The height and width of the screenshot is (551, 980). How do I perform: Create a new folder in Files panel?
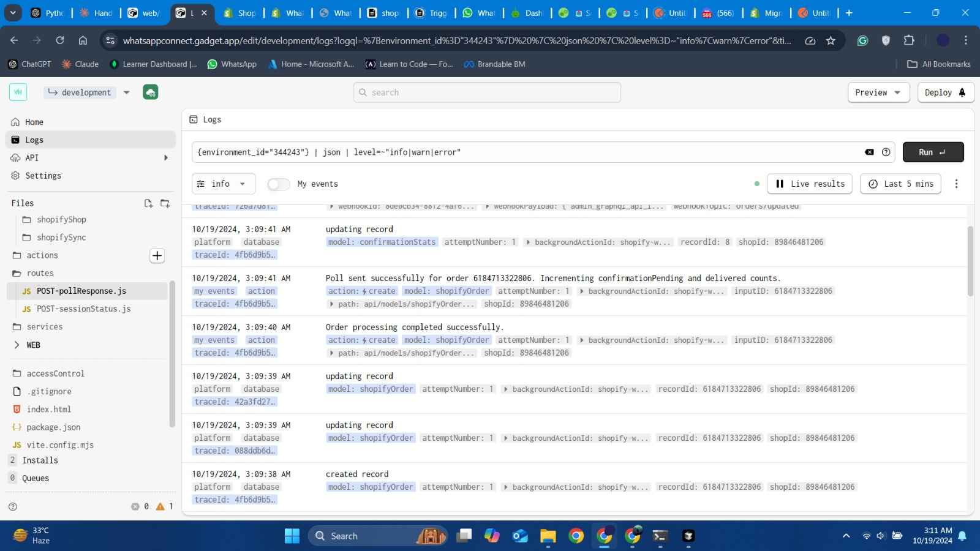click(x=165, y=203)
